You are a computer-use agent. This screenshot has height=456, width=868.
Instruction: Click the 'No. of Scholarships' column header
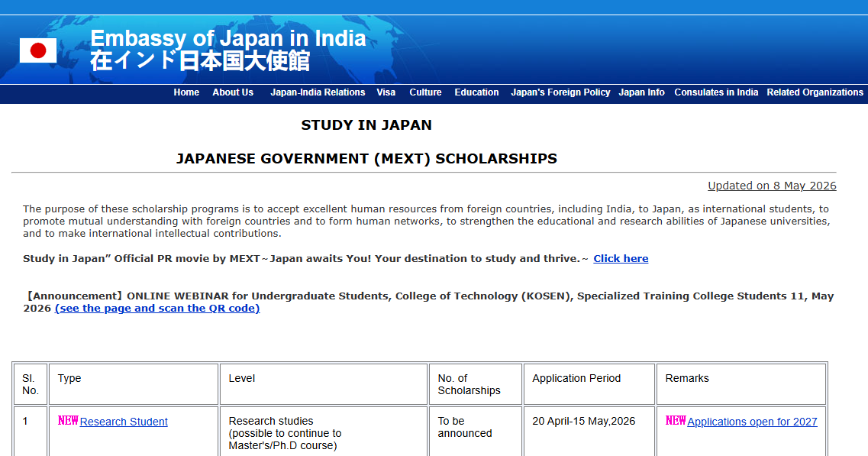tap(476, 384)
